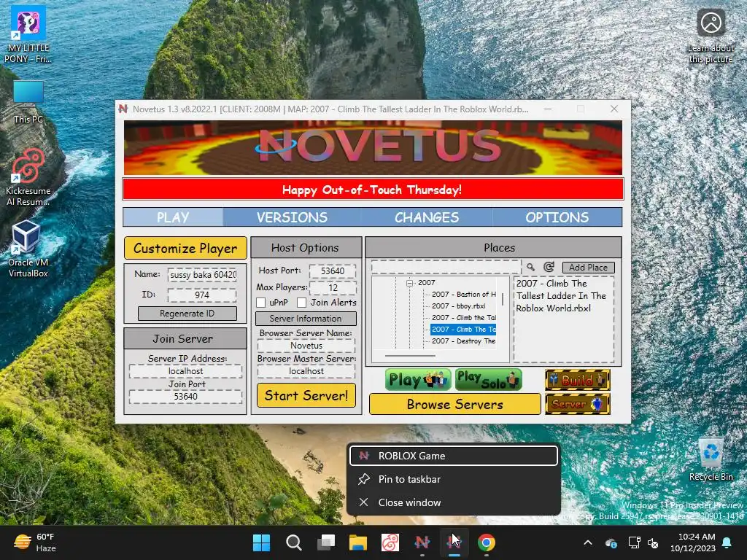Select ROBLOX Game in the jump list
747x560 pixels.
pos(454,456)
